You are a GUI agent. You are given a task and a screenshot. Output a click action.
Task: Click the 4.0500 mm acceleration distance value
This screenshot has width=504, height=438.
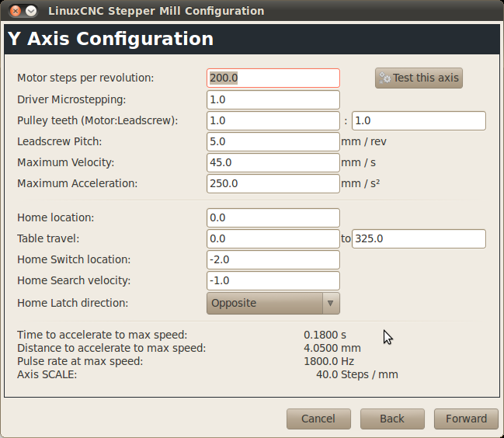tap(332, 349)
